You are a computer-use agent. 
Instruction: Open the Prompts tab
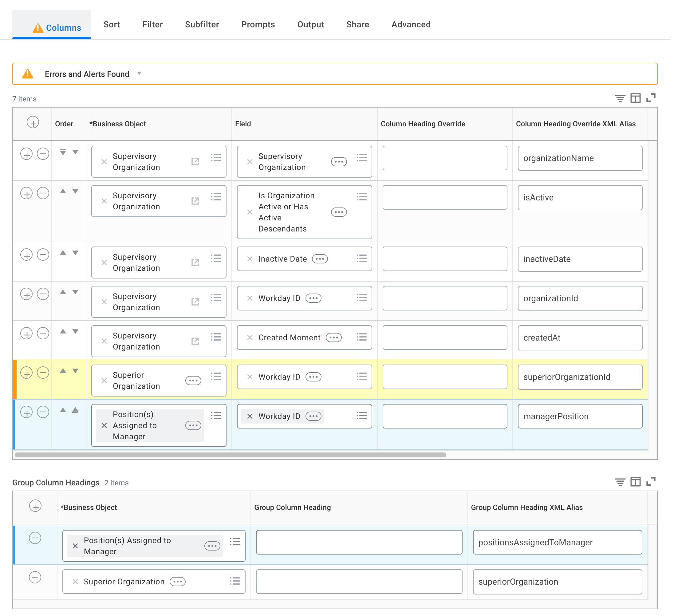pos(258,25)
